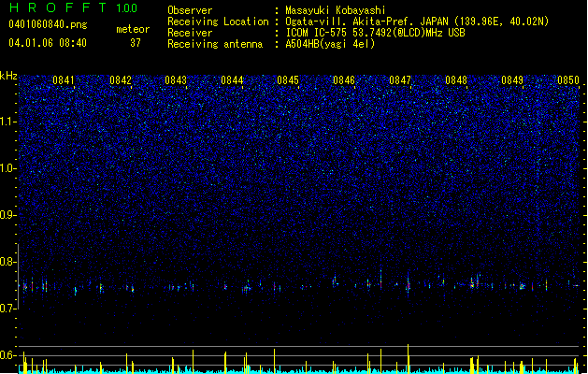Click the Receiving Location label
588x374 pixels.
click(218, 22)
